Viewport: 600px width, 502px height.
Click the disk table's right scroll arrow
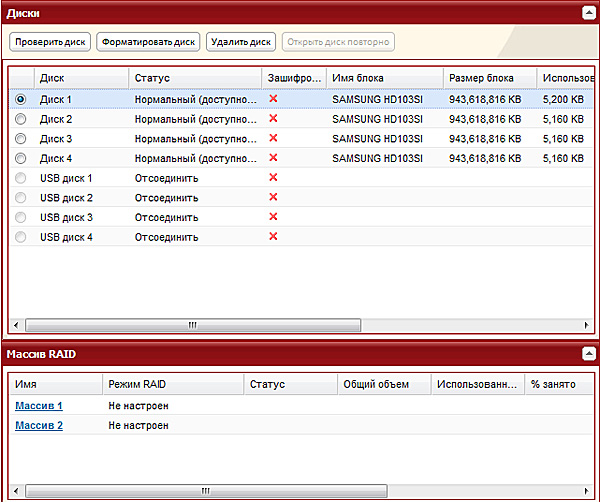(x=586, y=325)
